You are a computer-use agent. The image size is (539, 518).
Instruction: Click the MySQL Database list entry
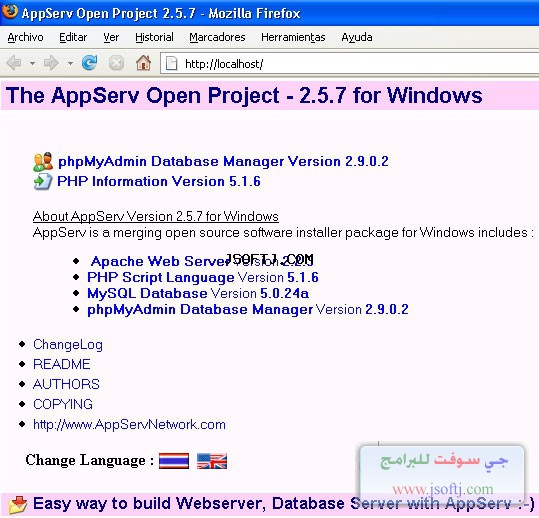click(198, 294)
